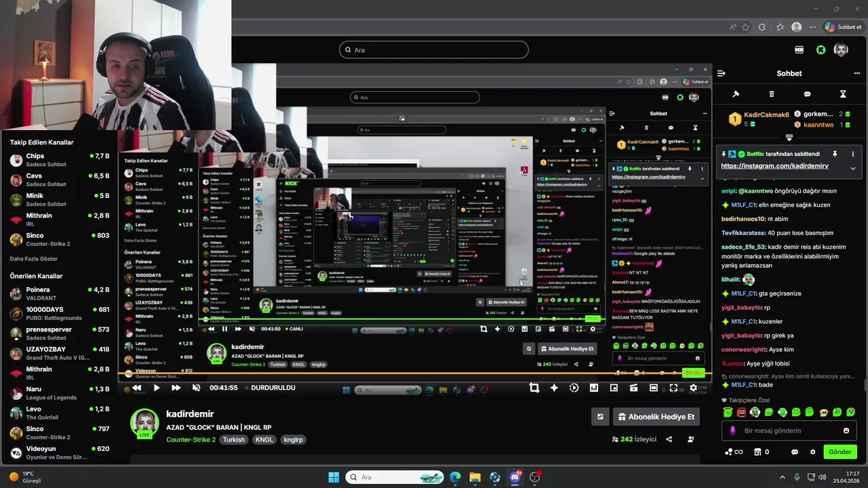Open the Counter-Strike 2 category link

click(x=191, y=439)
